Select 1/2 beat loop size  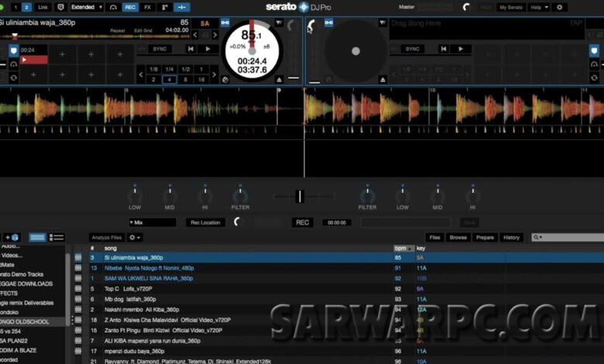(186, 70)
